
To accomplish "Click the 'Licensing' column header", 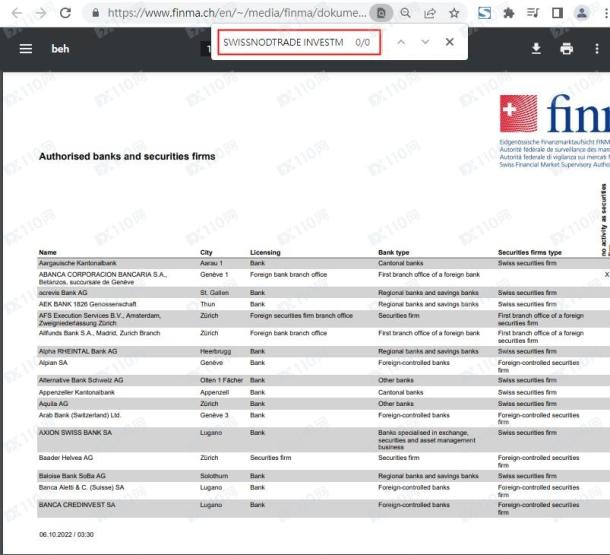I will (265, 252).
